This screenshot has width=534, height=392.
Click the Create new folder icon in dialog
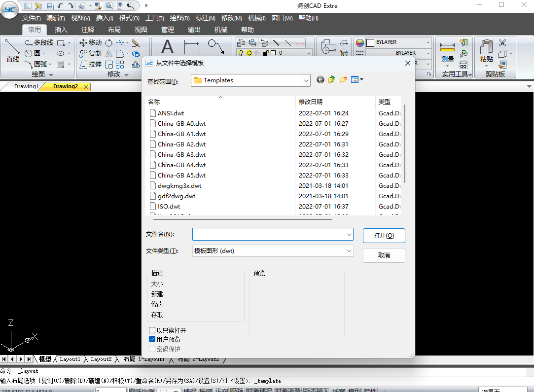343,80
